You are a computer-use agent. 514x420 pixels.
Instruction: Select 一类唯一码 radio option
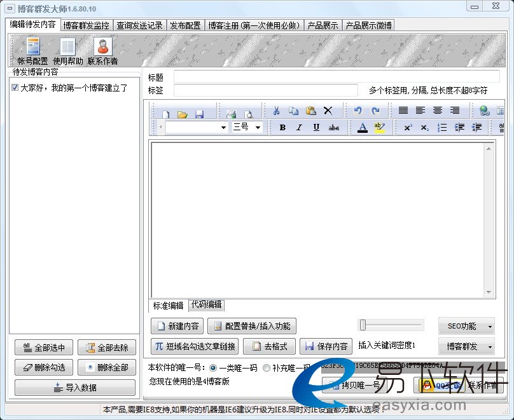[212, 368]
